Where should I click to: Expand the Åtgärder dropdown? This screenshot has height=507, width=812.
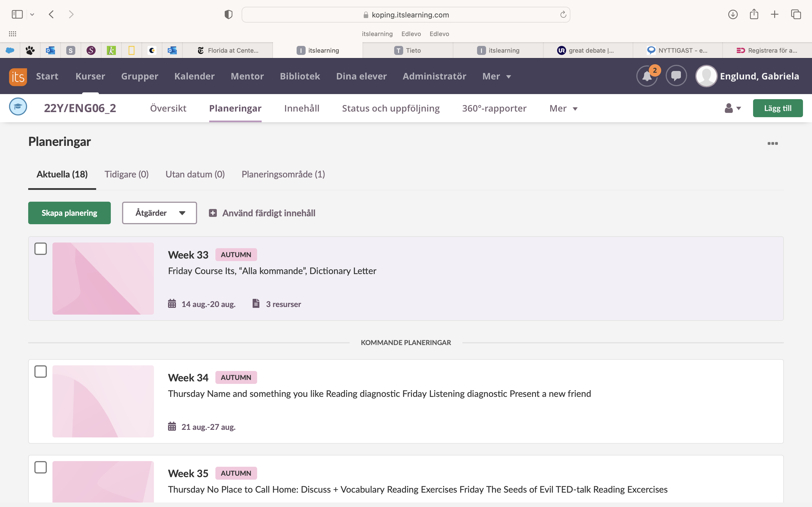[x=159, y=213]
